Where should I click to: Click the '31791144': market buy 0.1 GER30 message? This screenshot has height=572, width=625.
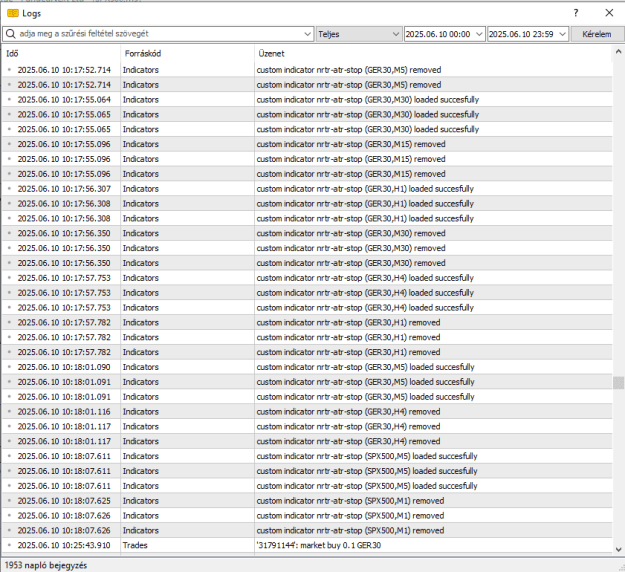(318, 545)
